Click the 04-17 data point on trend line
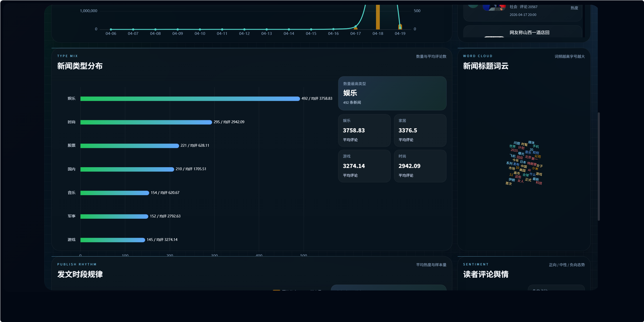This screenshot has width=644, height=322. (355, 27)
